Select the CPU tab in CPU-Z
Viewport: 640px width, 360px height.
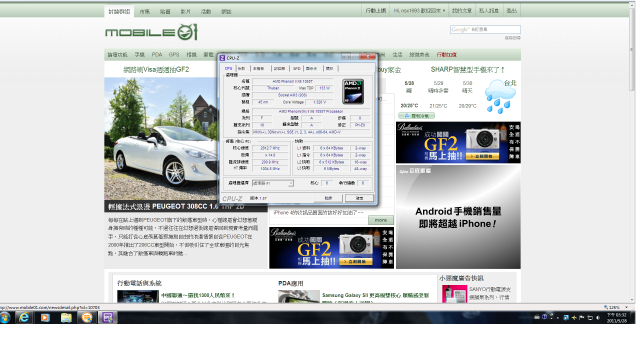[229, 68]
